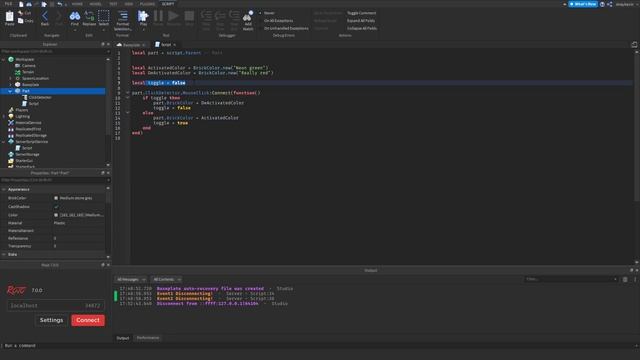Collapse the code fold at line 9
This screenshot has width=640, height=360.
(x=127, y=93)
